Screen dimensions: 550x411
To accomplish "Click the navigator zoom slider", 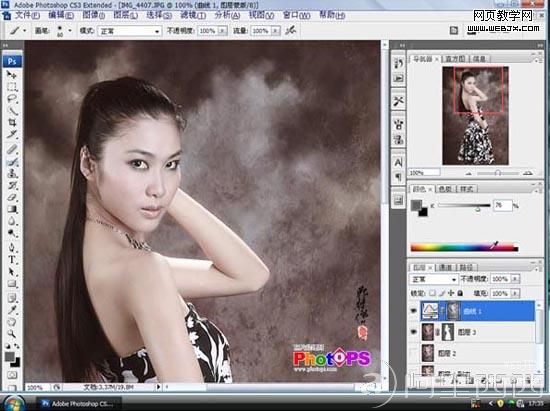I will 498,173.
